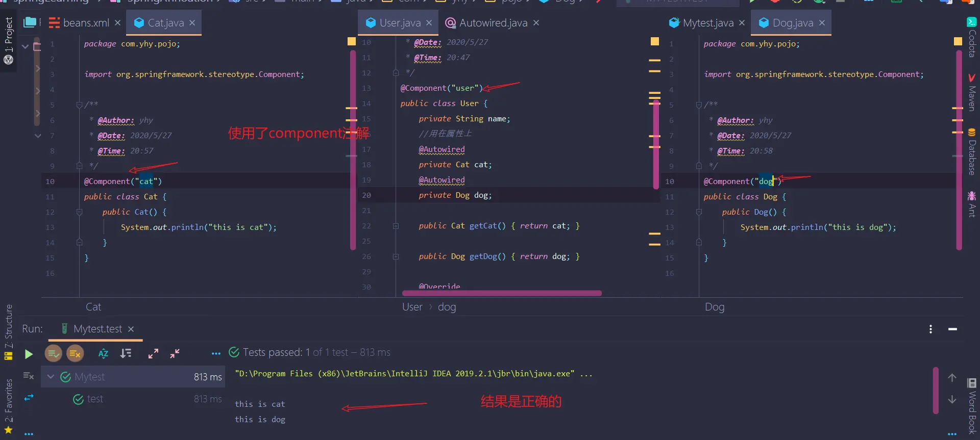Open the Favorites tool window
Image resolution: width=980 pixels, height=440 pixels.
(x=8, y=406)
